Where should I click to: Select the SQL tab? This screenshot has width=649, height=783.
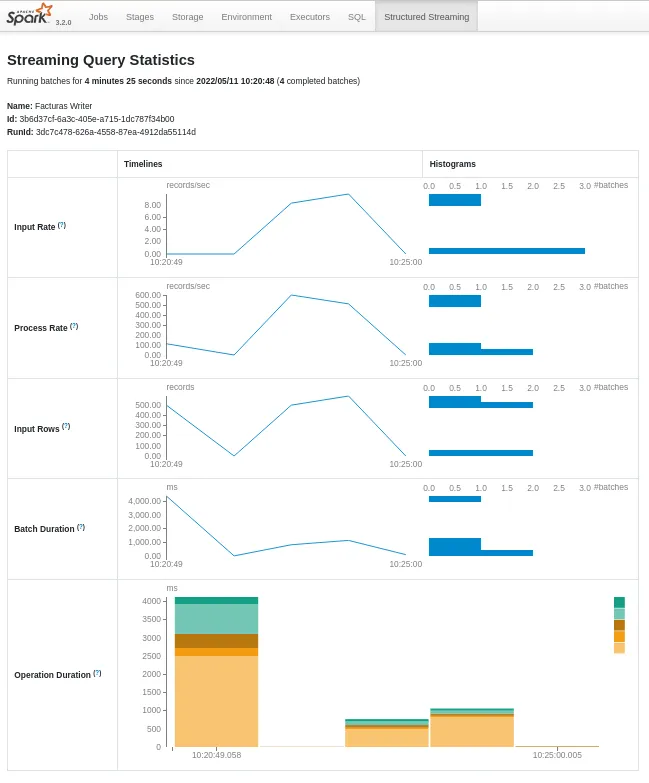357,17
